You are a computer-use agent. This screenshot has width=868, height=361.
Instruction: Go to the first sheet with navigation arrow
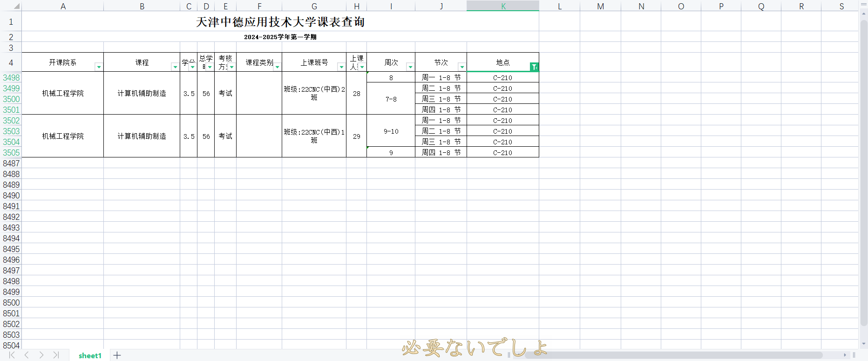(12, 355)
